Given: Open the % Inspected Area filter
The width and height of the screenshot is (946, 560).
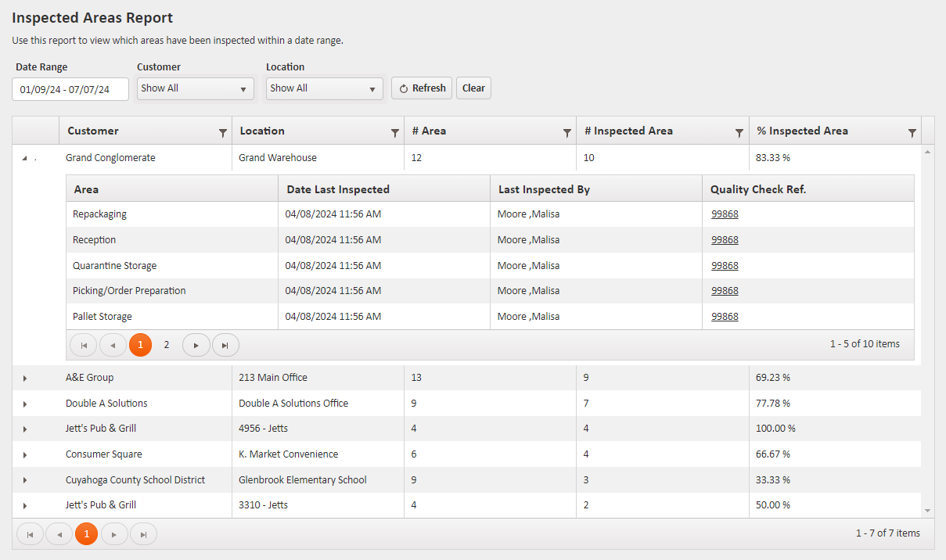Looking at the screenshot, I should pos(911,131).
